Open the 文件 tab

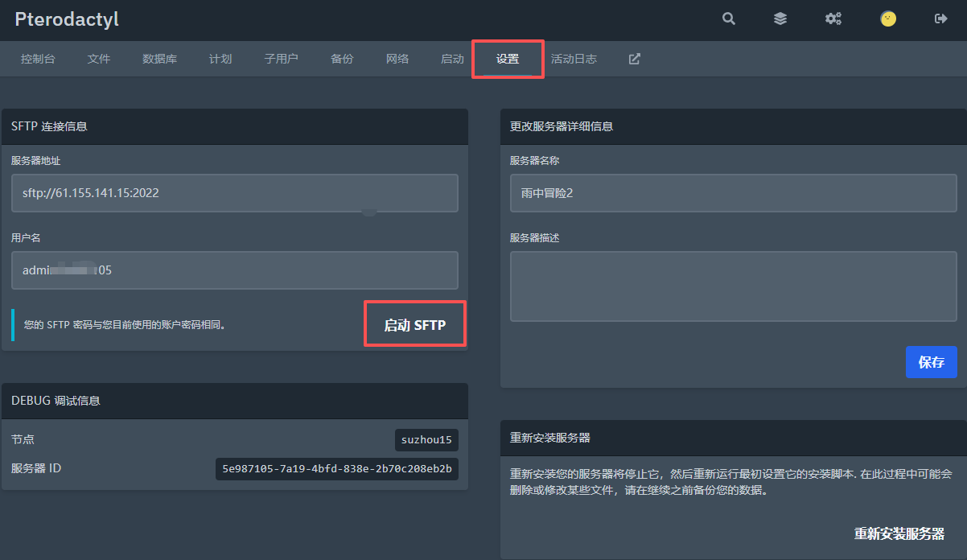pyautogui.click(x=99, y=59)
